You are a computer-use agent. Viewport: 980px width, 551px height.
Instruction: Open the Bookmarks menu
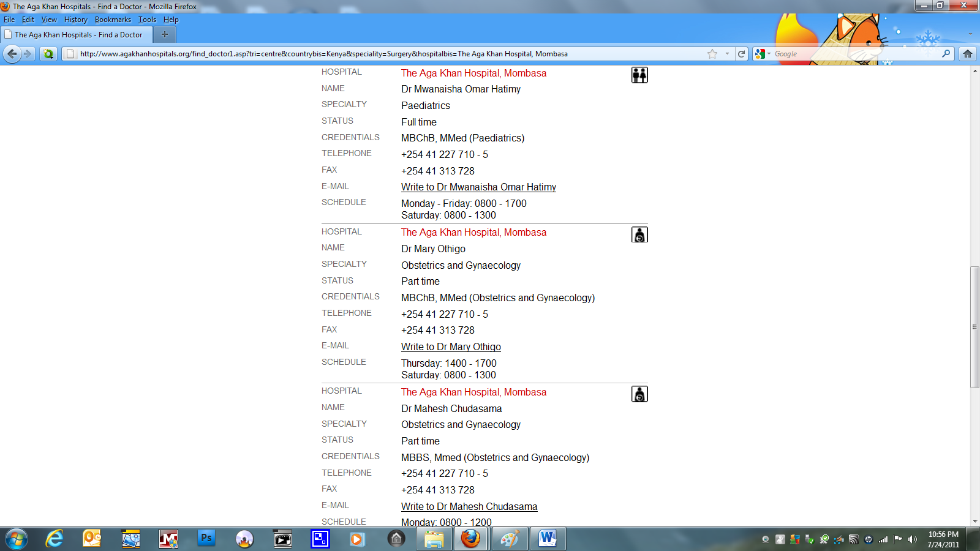[113, 20]
